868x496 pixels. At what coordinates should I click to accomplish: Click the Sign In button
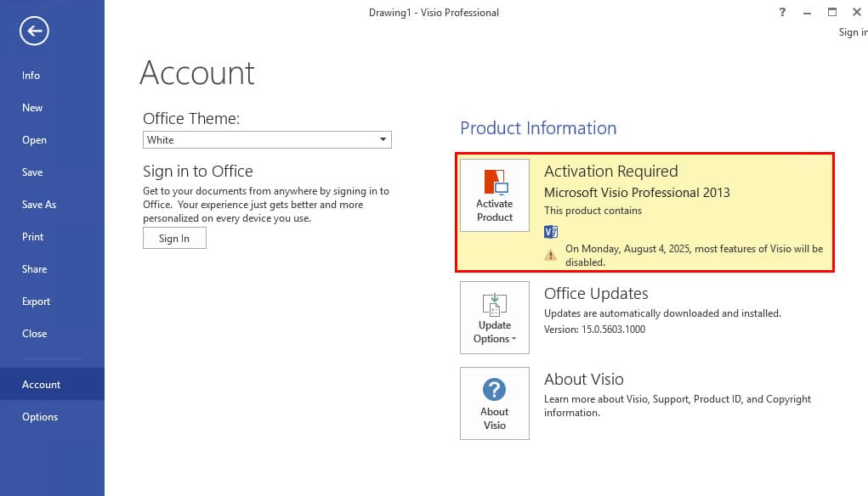tap(174, 239)
